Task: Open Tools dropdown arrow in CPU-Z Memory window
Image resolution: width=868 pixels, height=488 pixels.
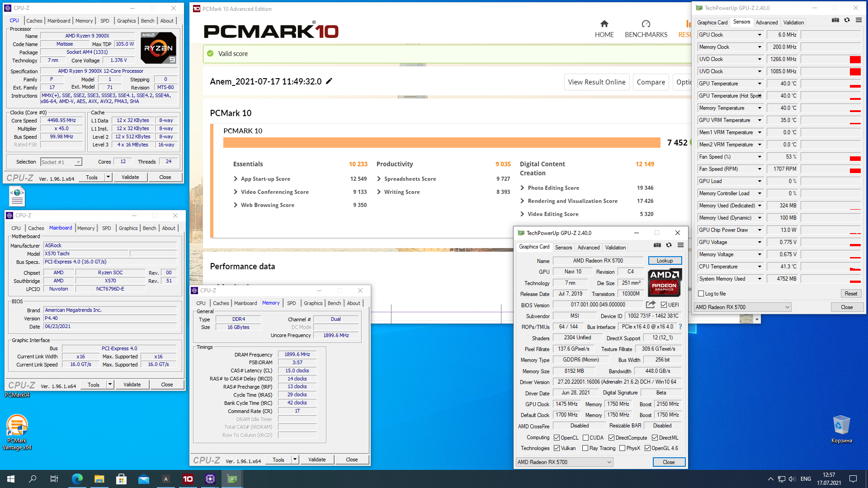Action: (295, 460)
